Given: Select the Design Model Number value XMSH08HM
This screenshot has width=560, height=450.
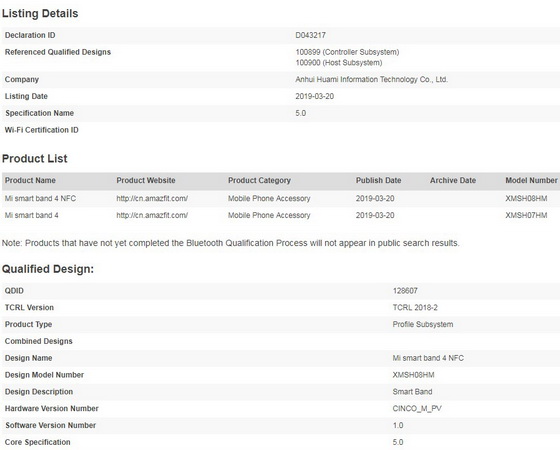Looking at the screenshot, I should [413, 375].
